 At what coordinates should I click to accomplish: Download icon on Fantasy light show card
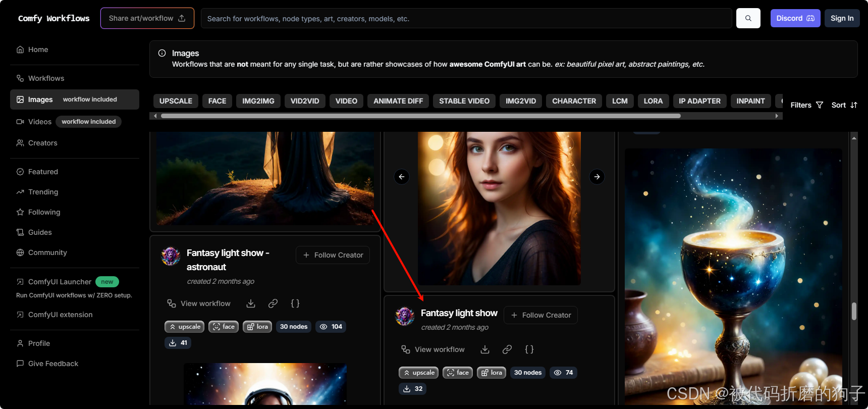coord(485,349)
